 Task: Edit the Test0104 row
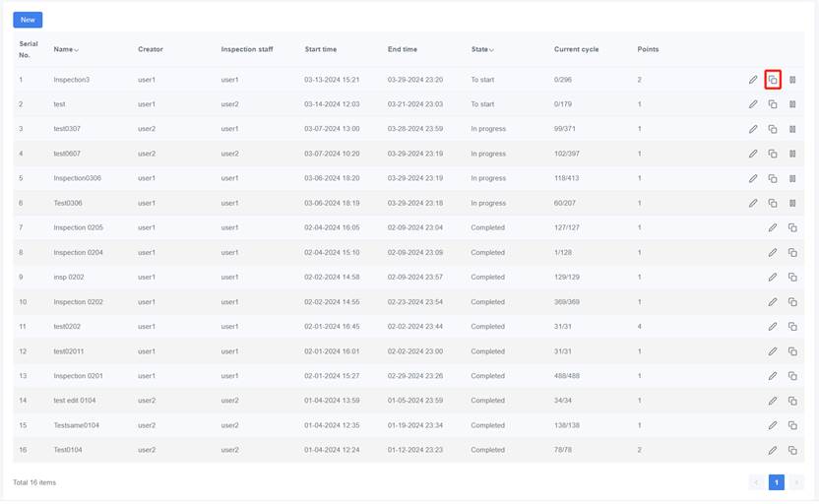pos(773,450)
